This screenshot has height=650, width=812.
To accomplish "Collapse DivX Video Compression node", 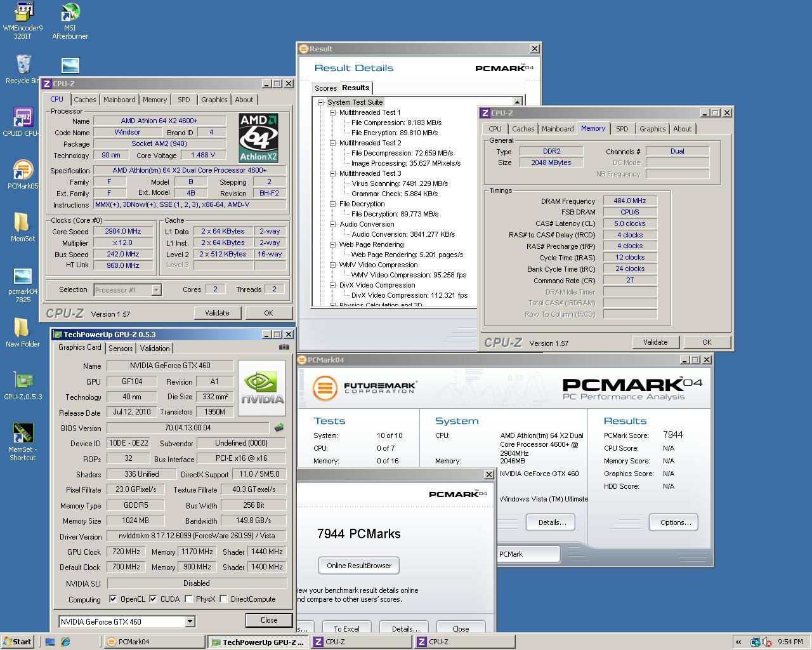I will coord(332,285).
